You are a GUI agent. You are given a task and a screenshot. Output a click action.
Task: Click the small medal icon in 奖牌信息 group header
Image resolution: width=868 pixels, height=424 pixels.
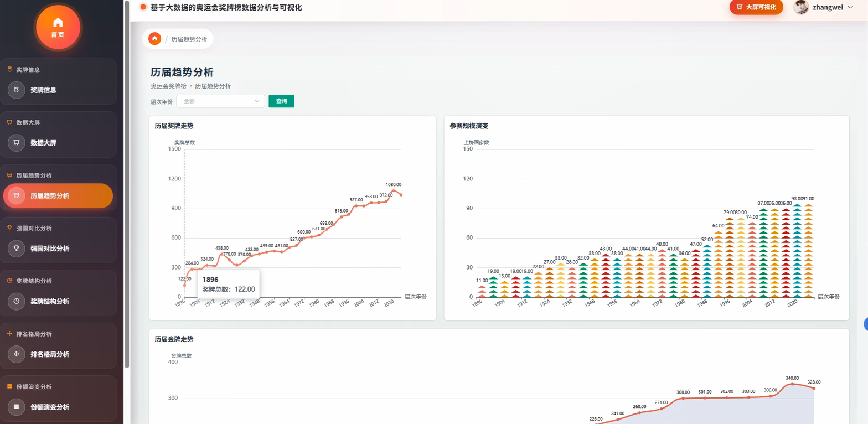coord(9,69)
